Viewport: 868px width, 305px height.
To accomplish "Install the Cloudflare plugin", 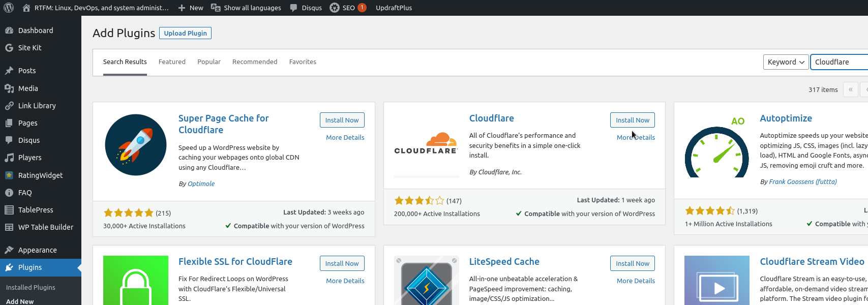I will coord(633,120).
